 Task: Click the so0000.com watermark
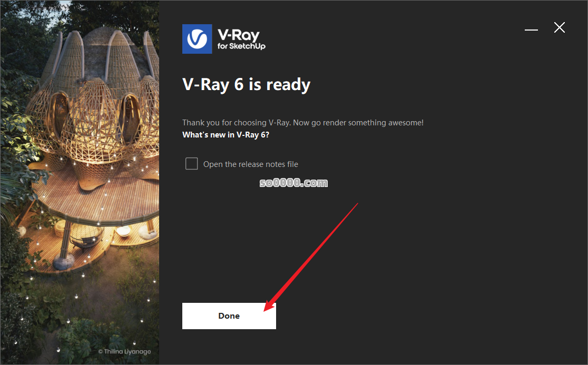293,183
